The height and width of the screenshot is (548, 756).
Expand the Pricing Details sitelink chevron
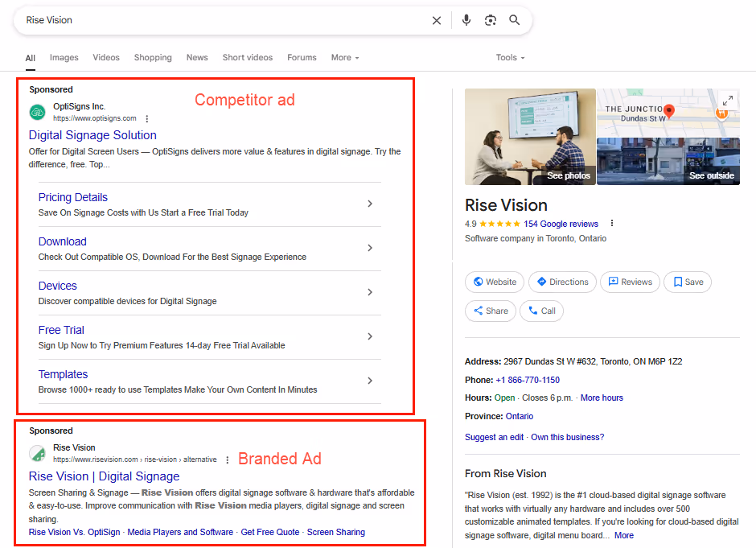pyautogui.click(x=370, y=204)
